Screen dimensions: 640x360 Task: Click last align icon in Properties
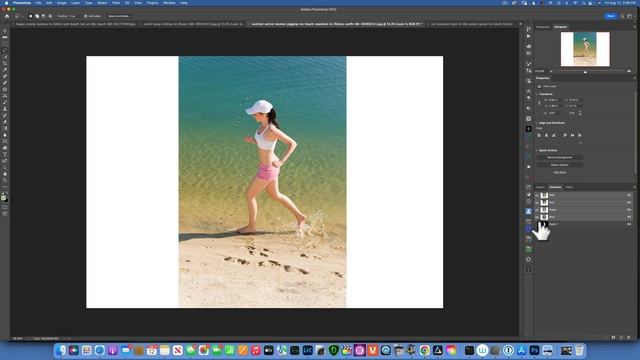tap(580, 135)
